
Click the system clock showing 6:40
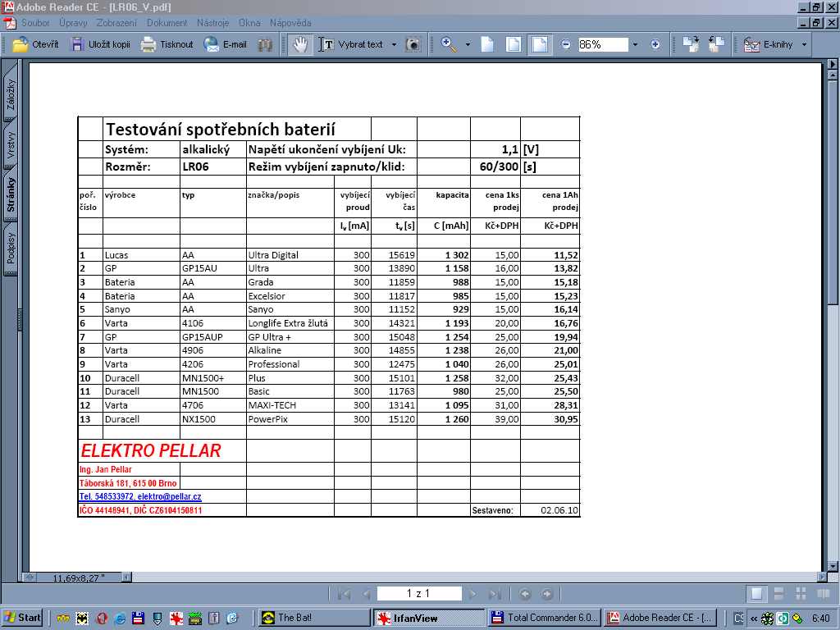820,619
